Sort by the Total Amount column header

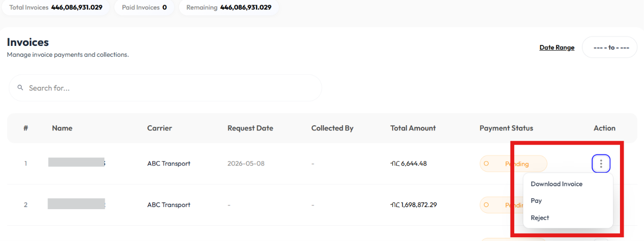pos(413,128)
